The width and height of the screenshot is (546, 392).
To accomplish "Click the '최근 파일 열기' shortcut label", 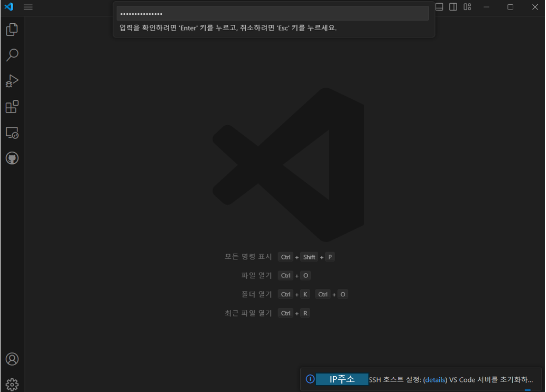I will [248, 313].
